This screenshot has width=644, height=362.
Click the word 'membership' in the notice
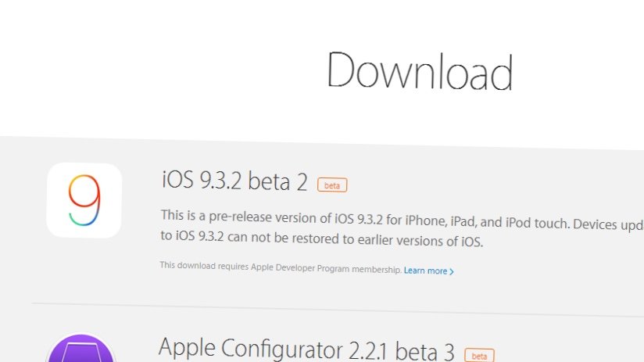click(376, 270)
